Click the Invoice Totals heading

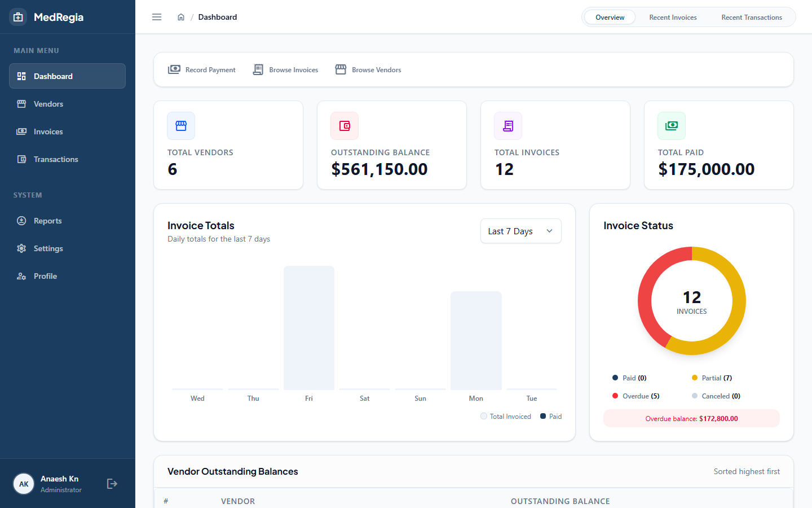tap(201, 226)
